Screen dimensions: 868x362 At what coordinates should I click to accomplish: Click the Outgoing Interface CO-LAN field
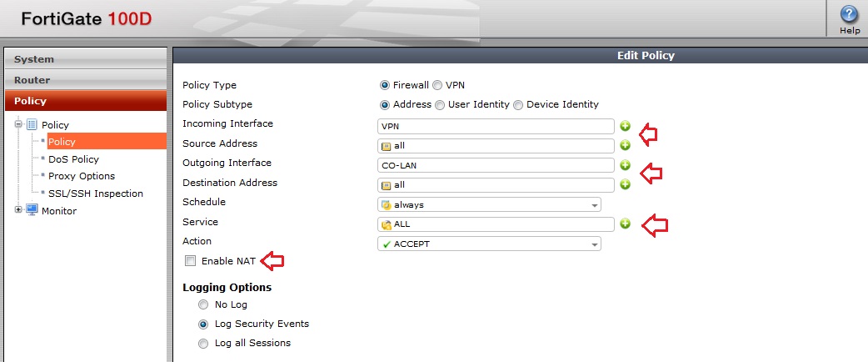pyautogui.click(x=496, y=165)
